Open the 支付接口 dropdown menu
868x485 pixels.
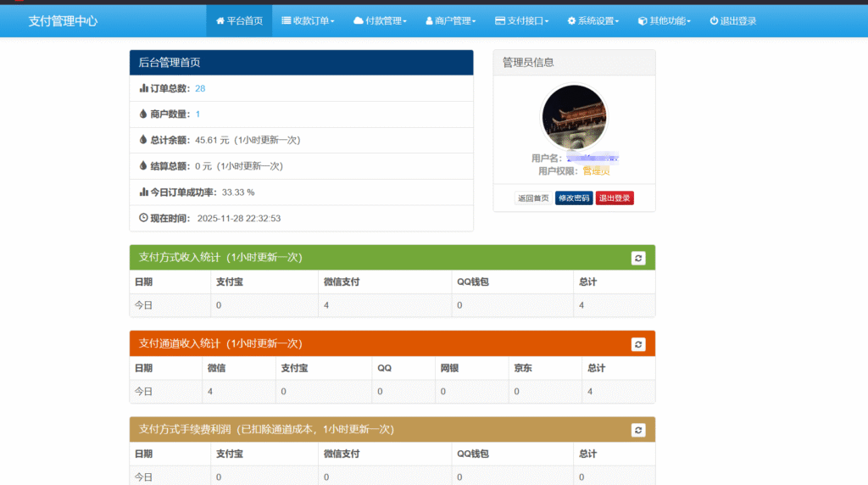(x=522, y=20)
